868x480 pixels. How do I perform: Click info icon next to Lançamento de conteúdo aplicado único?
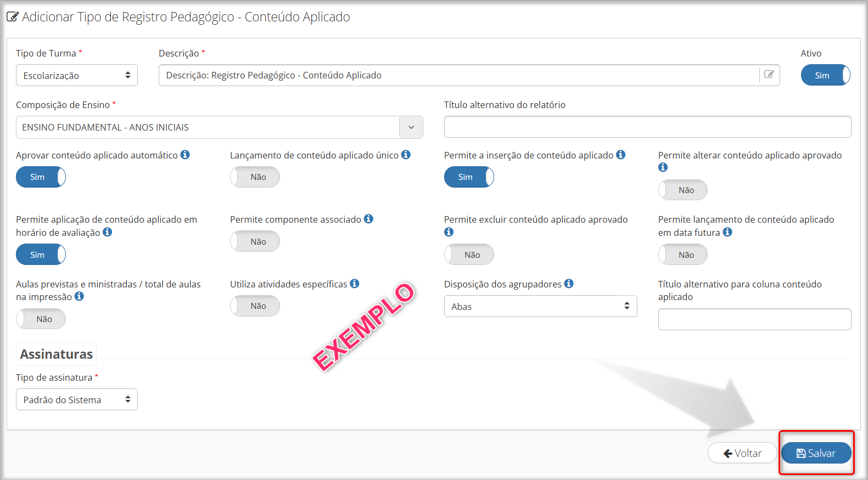(x=406, y=155)
